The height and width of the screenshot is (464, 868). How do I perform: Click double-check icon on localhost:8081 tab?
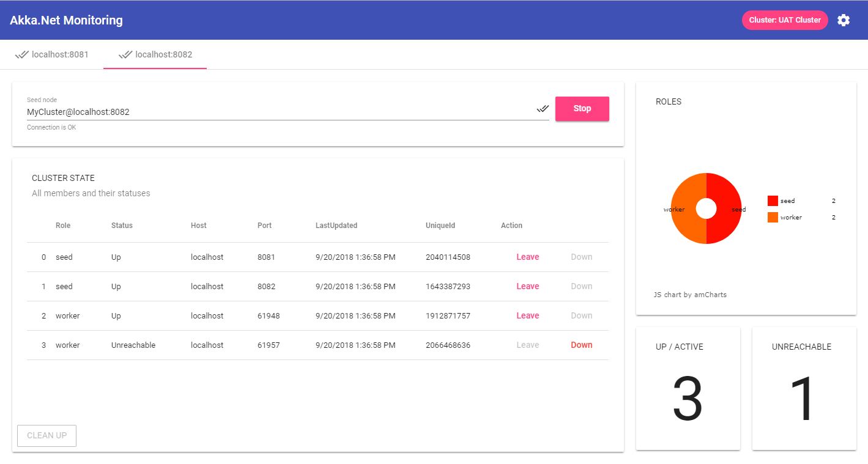click(22, 54)
